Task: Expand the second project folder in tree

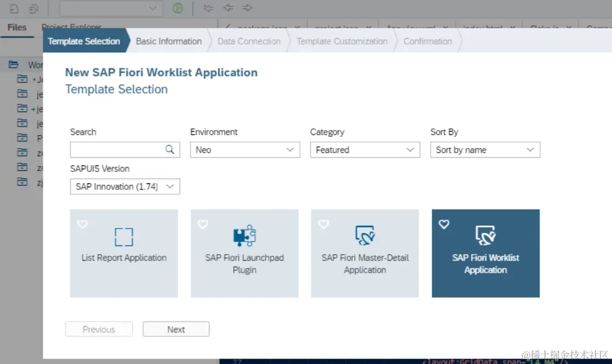Action: [22, 94]
